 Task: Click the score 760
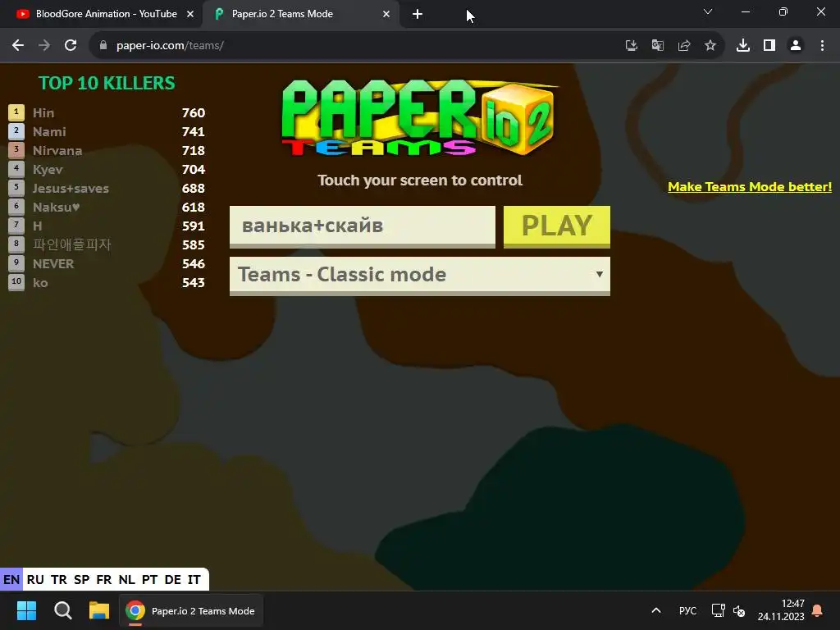194,113
